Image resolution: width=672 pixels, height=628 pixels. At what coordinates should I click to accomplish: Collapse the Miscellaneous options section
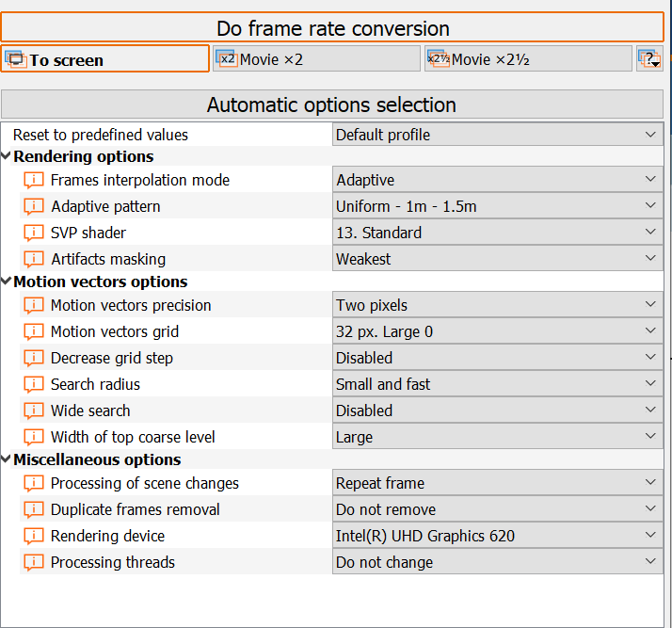coord(8,459)
